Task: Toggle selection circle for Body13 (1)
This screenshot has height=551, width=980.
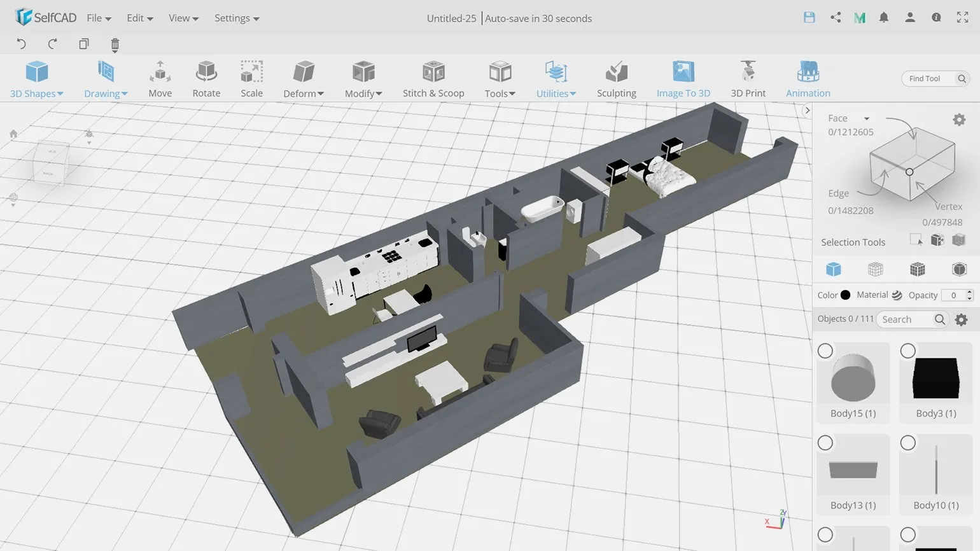Action: click(x=825, y=443)
